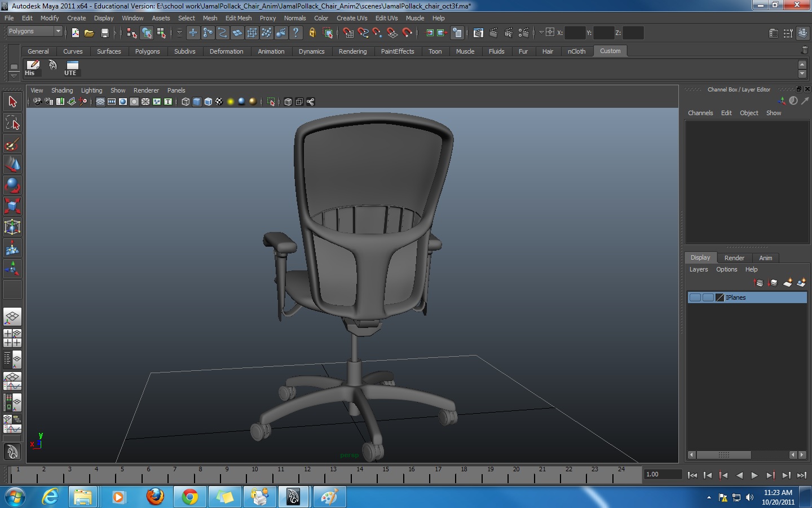Viewport: 812px width, 508px height.
Task: Select the Lasso tool in the toolbox
Action: (12, 122)
